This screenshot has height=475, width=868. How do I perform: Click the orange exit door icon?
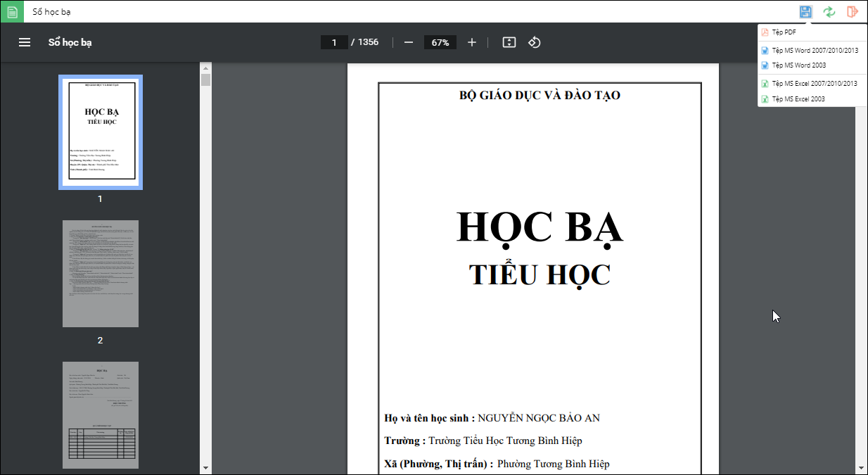point(853,12)
